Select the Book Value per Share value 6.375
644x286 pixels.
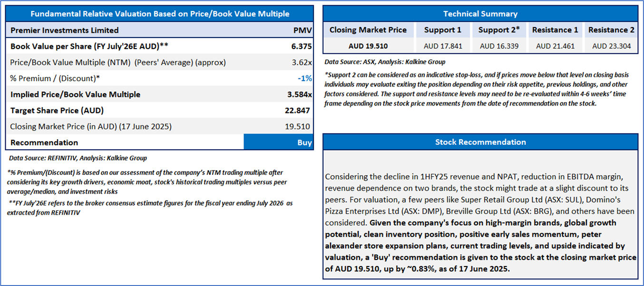click(301, 46)
